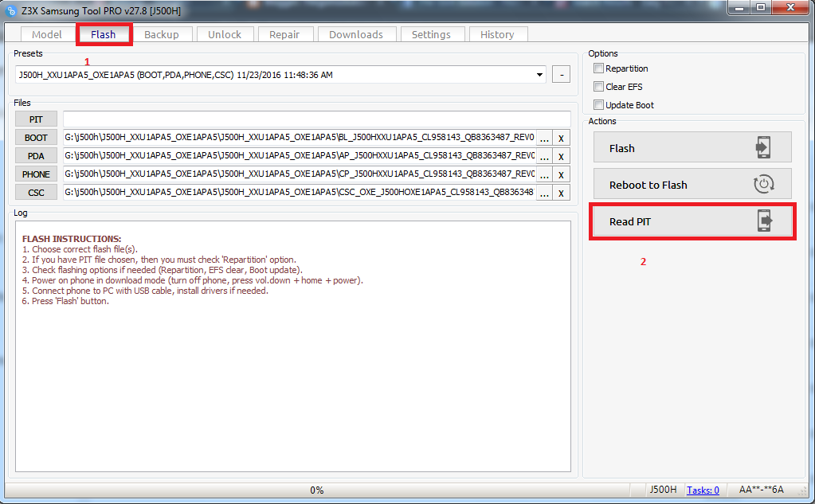
Task: Click the PDA file path field
Action: (x=300, y=155)
